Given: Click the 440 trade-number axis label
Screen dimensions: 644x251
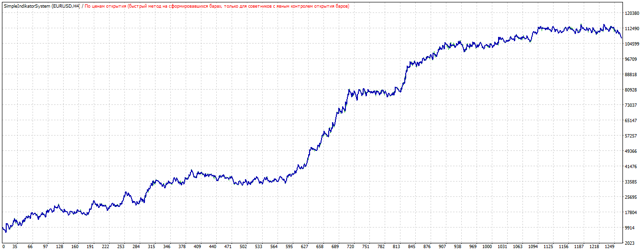Looking at the screenshot, I should [212, 247].
